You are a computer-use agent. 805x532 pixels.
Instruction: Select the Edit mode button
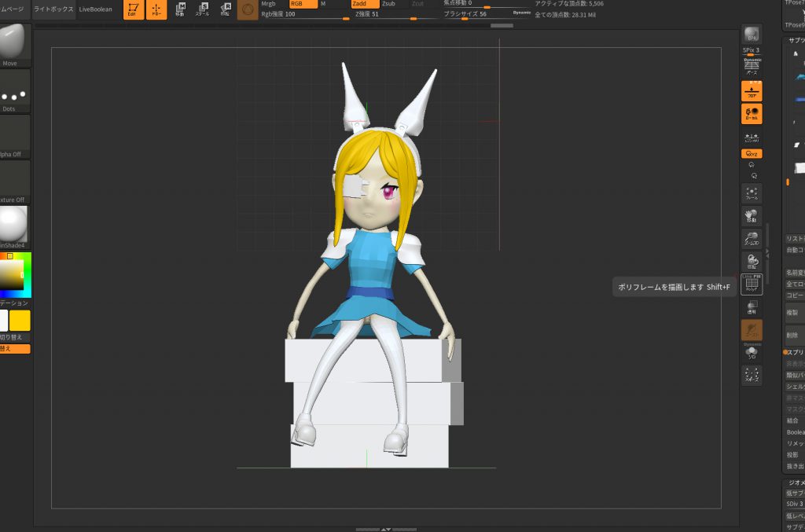(x=134, y=9)
